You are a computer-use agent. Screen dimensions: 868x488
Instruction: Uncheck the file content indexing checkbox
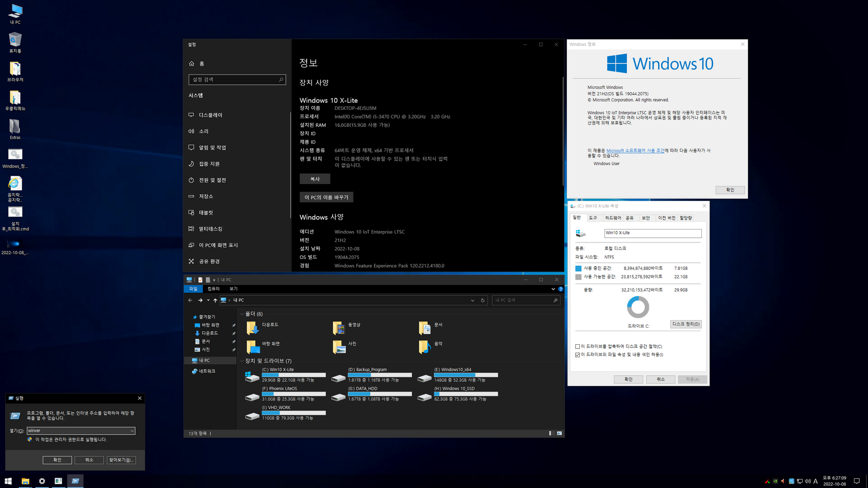tap(577, 355)
